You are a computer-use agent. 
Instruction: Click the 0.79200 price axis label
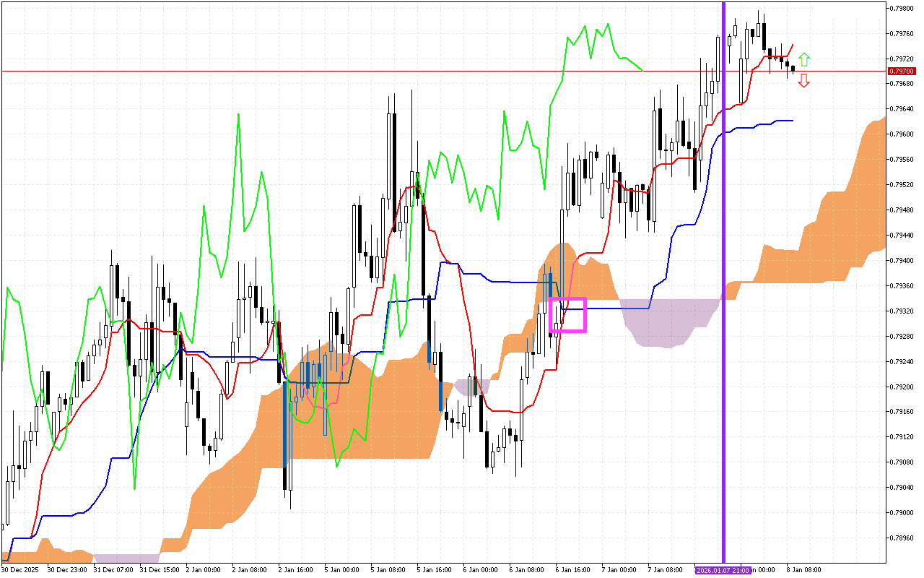pos(902,387)
